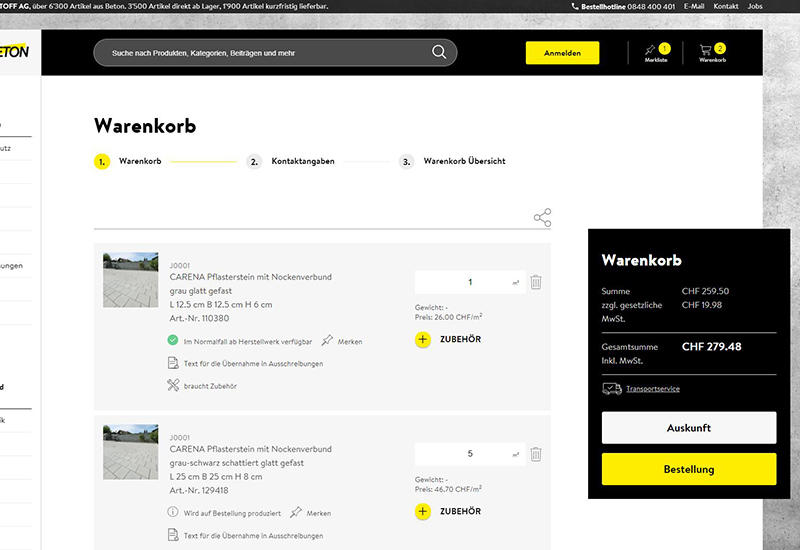This screenshot has width=800, height=550.
Task: Click green availability check icon
Action: click(173, 340)
